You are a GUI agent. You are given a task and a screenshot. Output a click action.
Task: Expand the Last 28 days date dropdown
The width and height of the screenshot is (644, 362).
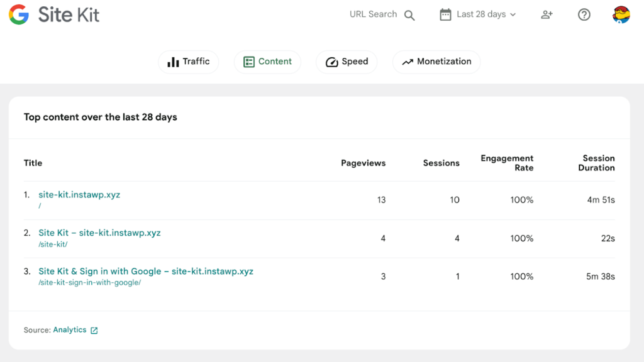pyautogui.click(x=481, y=14)
